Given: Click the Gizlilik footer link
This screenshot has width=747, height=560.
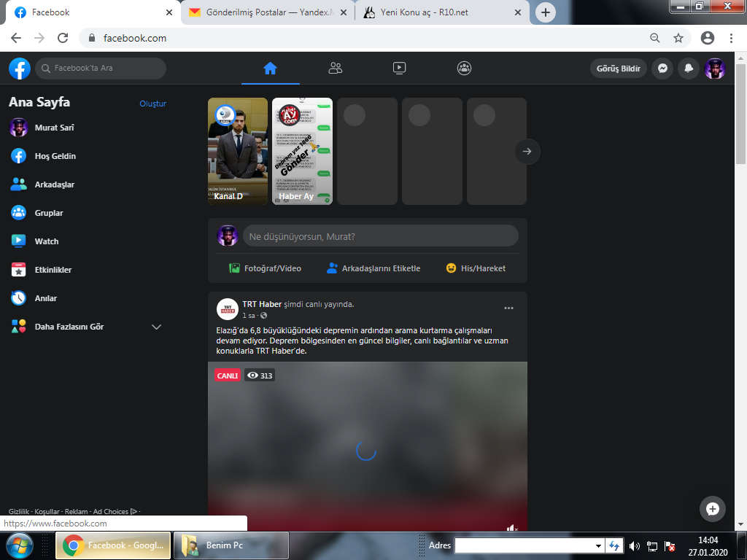Looking at the screenshot, I should 19,511.
